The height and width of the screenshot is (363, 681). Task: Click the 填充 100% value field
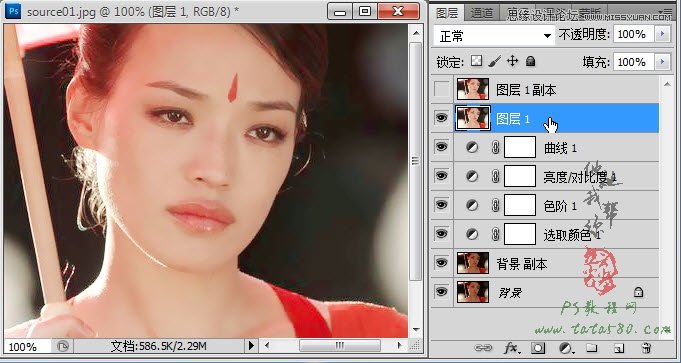[634, 62]
